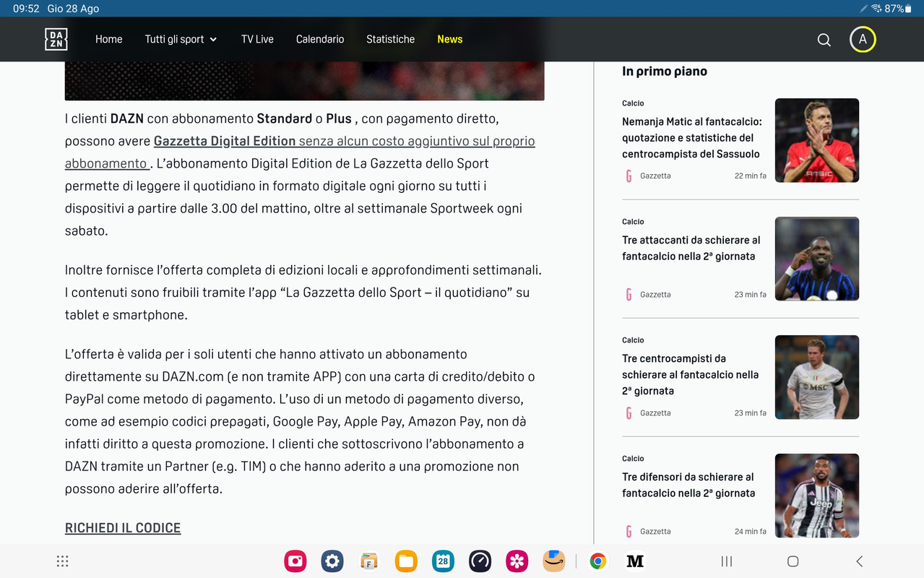Screen dimensions: 924x578
Task: Open the 'M' app icon in taskbar
Action: [x=635, y=561]
